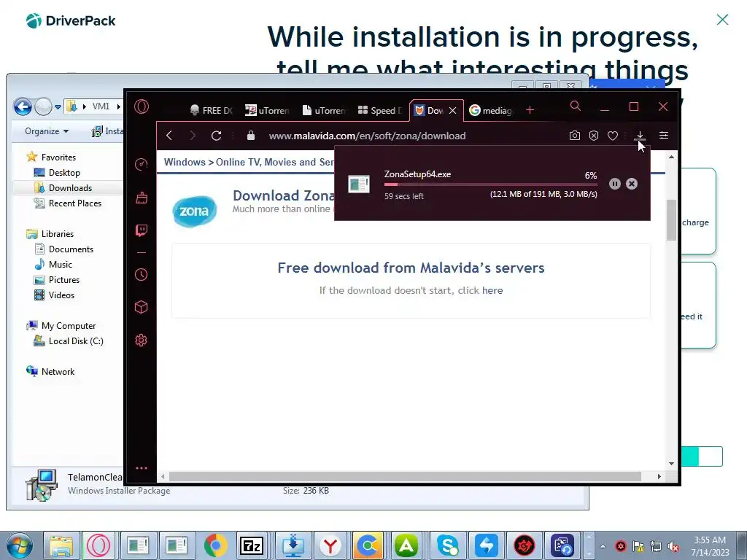Go back in Opera browser
This screenshot has width=747, height=560.
[x=169, y=136]
